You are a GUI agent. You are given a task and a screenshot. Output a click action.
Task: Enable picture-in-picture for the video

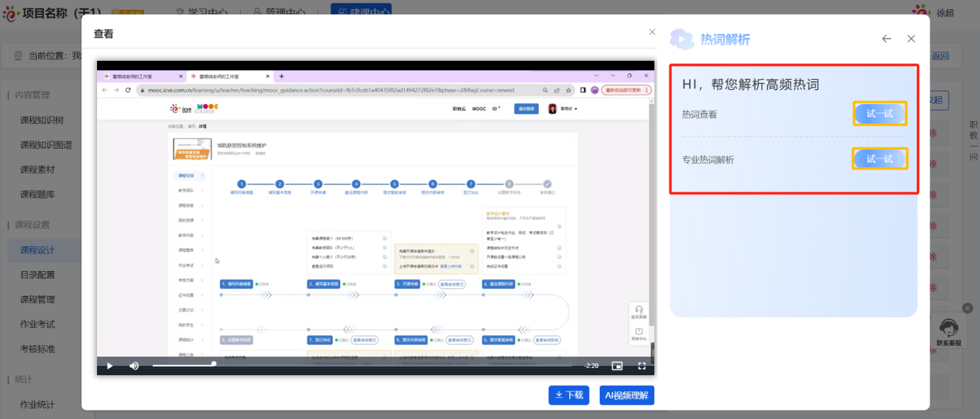tap(617, 366)
